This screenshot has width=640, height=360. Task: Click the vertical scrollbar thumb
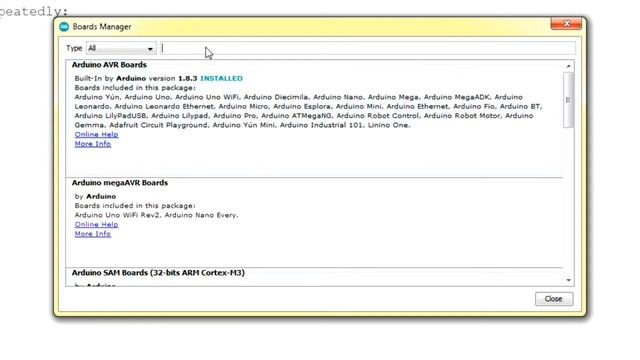pos(568,100)
